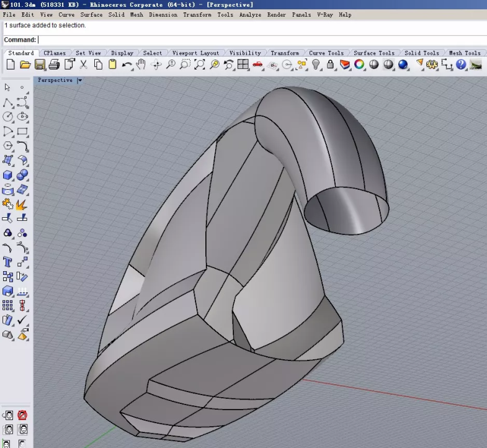
Task: Click the color wheel icon
Action: point(359,65)
